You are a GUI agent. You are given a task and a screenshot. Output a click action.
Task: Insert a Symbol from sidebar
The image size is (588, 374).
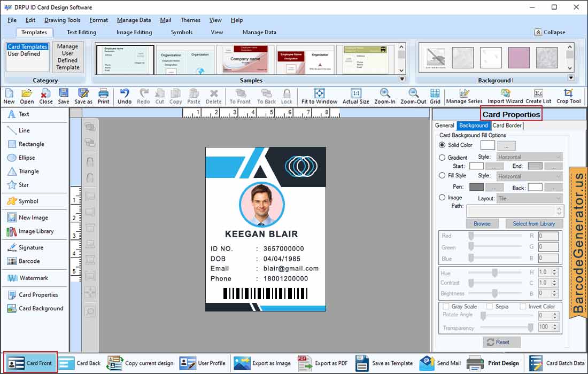click(23, 201)
